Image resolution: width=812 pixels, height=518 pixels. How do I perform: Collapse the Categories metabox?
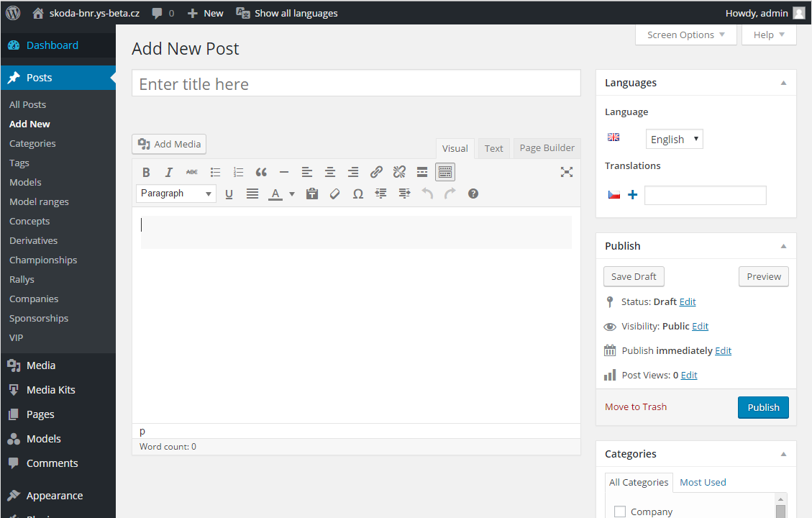click(x=783, y=454)
